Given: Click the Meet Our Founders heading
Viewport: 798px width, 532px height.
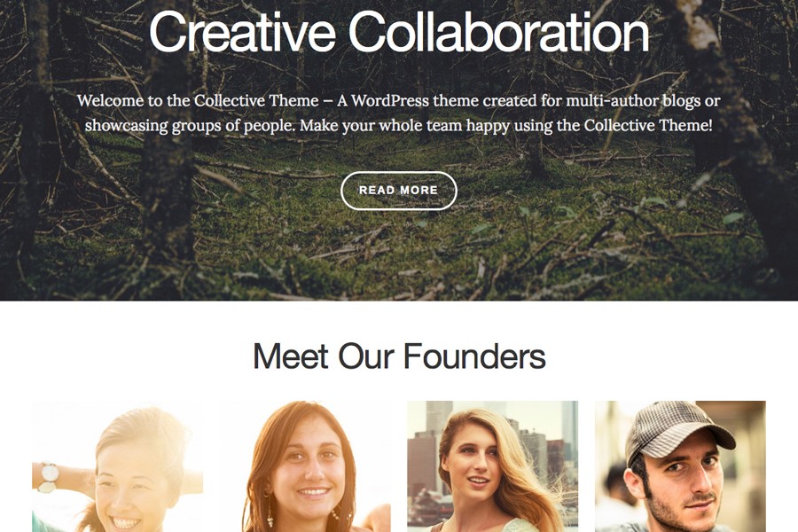Looking at the screenshot, I should (x=400, y=356).
